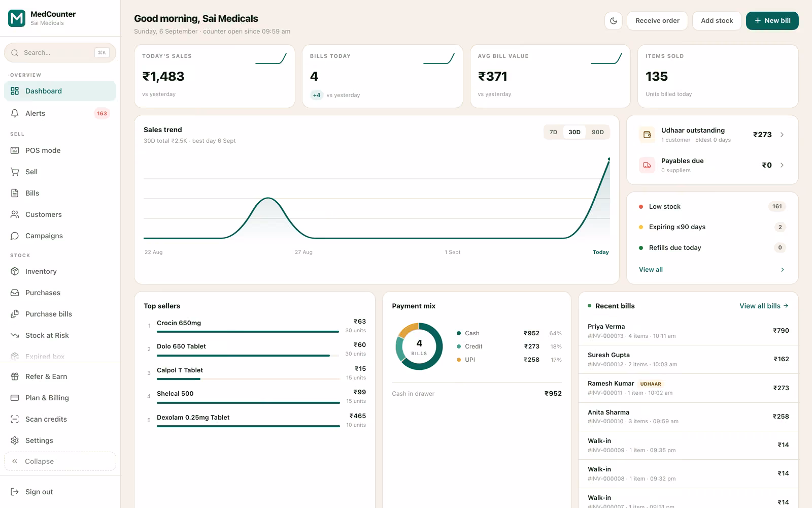The image size is (812, 508).
Task: Open Purchase bills menu item
Action: point(60,314)
